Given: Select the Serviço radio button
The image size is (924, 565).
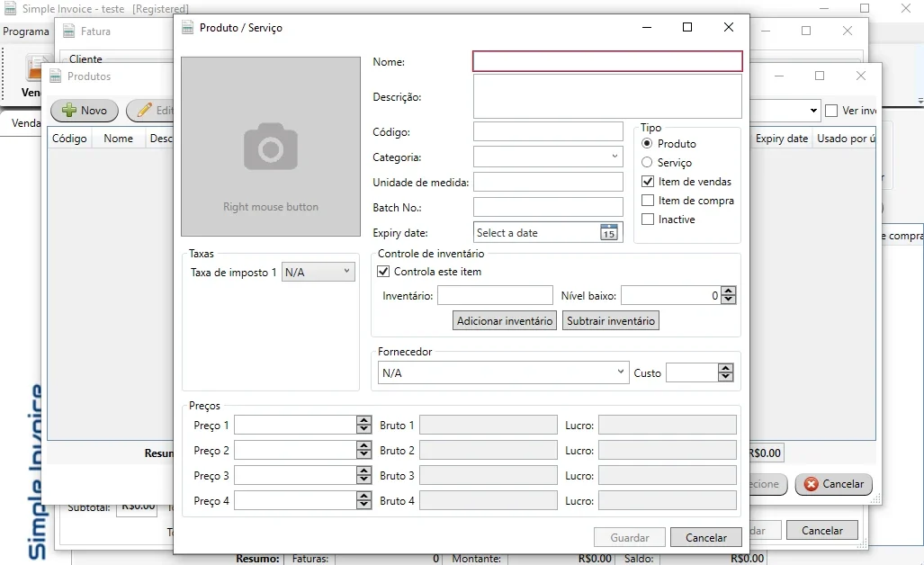Looking at the screenshot, I should point(647,162).
